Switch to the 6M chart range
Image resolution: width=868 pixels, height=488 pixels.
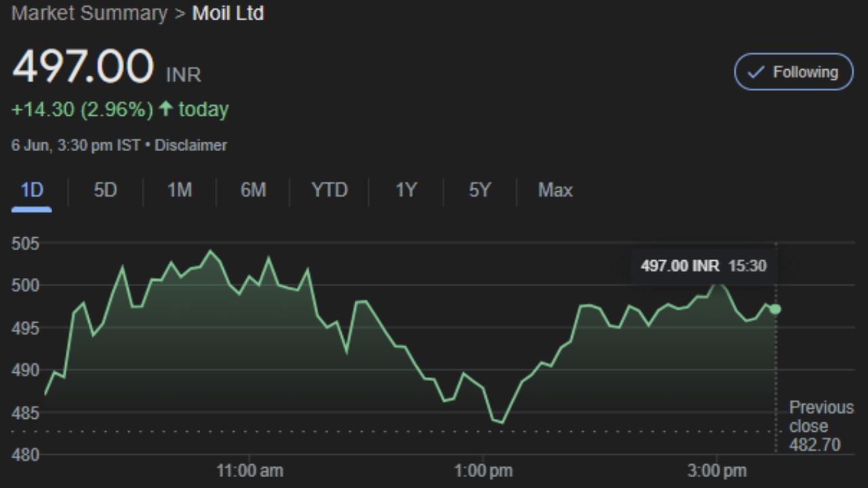253,190
